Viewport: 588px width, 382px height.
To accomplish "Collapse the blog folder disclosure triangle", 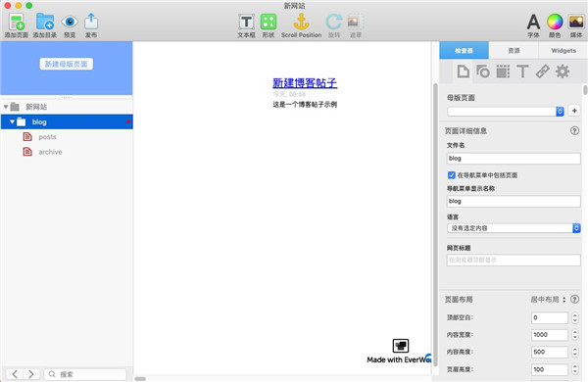I will pos(12,121).
